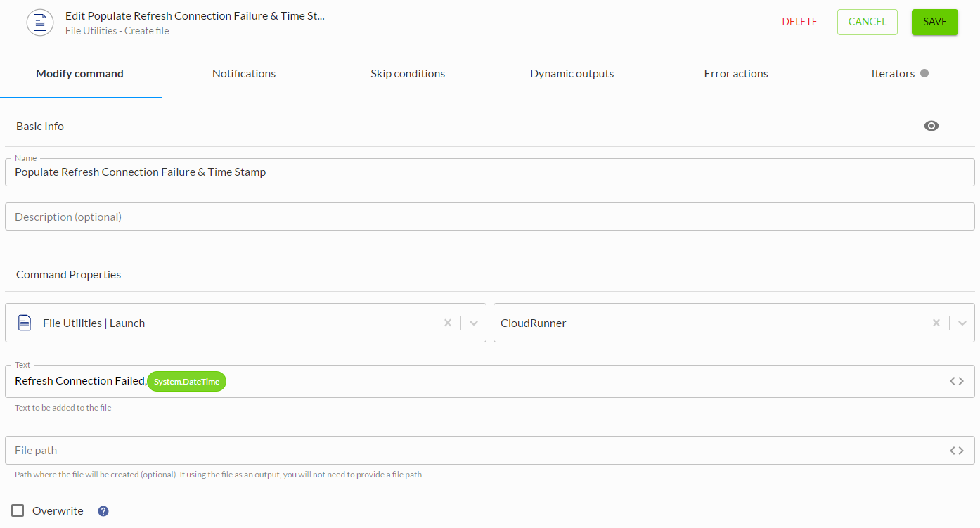980x528 pixels.
Task: Select the Dynamic outputs tab
Action: [x=572, y=74]
